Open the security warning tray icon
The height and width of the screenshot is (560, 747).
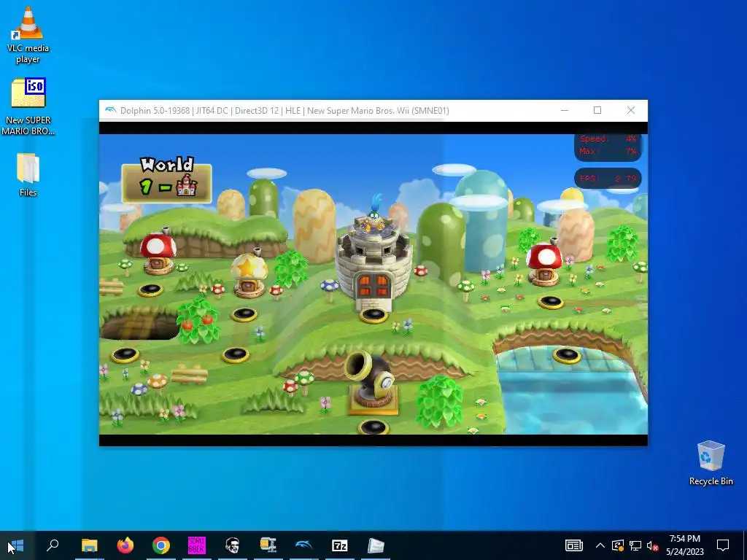617,545
